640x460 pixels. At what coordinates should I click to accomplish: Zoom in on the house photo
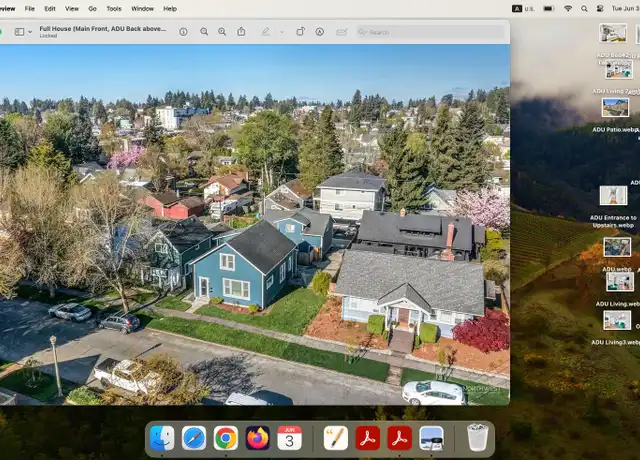[222, 32]
